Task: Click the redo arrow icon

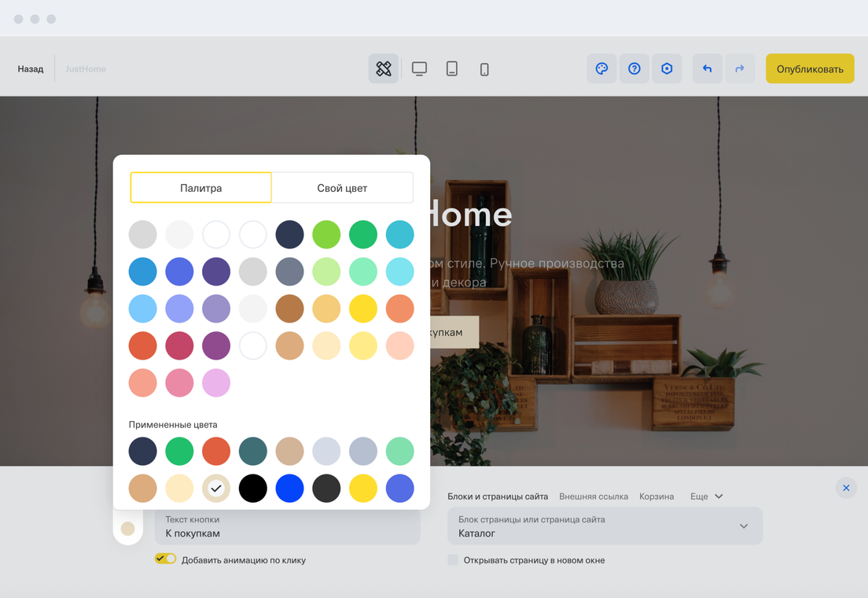Action: (x=740, y=68)
